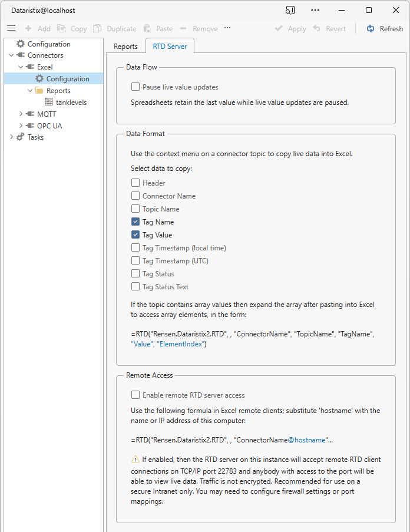Click the Tasks gears icon

click(x=21, y=137)
